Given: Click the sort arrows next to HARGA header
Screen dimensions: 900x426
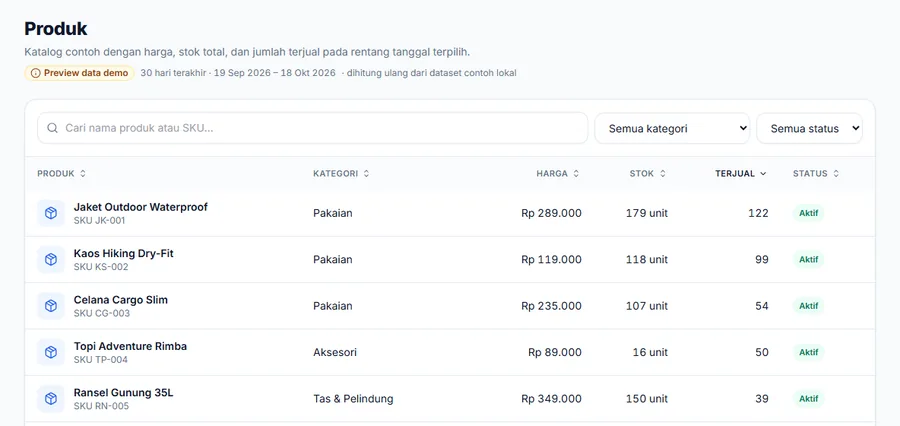Looking at the screenshot, I should (x=576, y=173).
